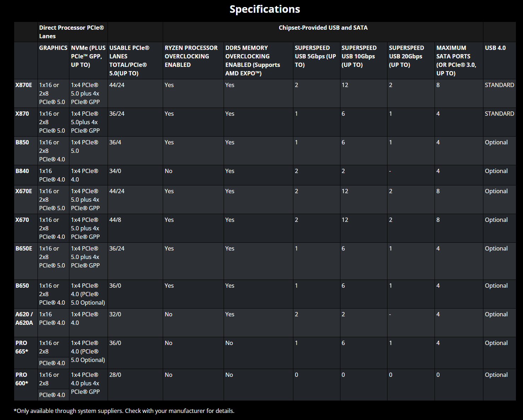Select DDR5 overclocking "Yes" in B650 row
The width and height of the screenshot is (523, 420).
(230, 286)
